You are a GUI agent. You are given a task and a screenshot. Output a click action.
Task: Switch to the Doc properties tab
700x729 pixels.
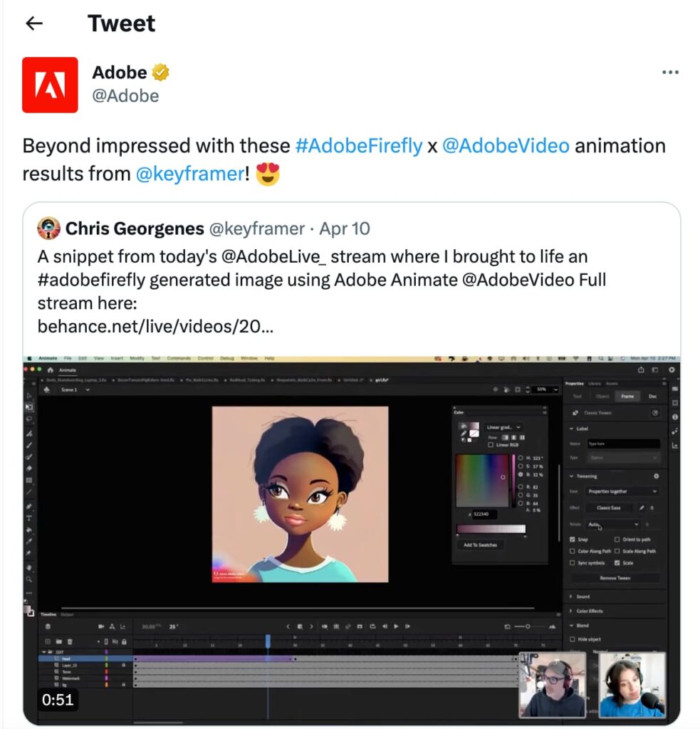pyautogui.click(x=652, y=396)
